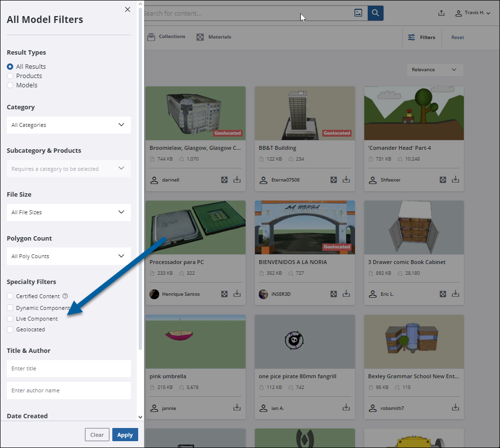Select the upload model icon top right
This screenshot has width=500, height=448.
[441, 13]
